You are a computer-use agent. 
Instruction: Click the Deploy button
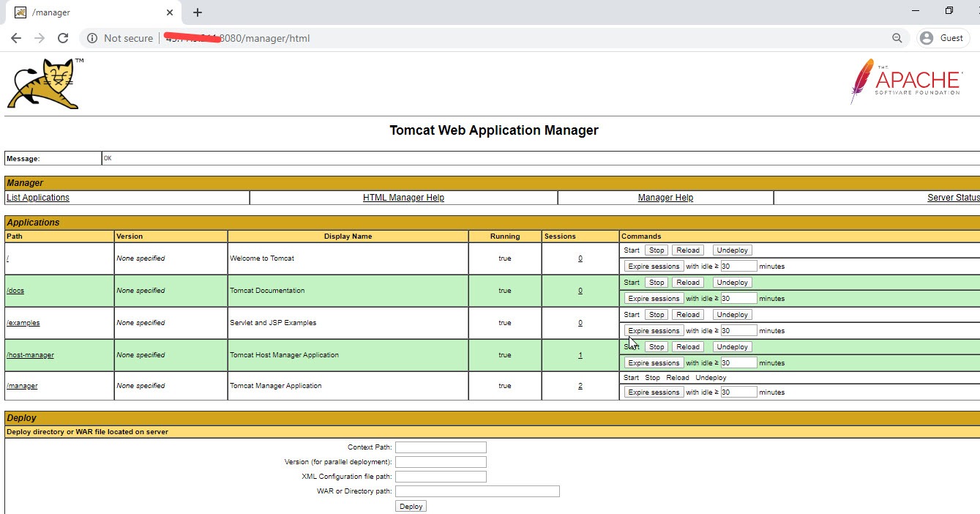[x=411, y=507]
